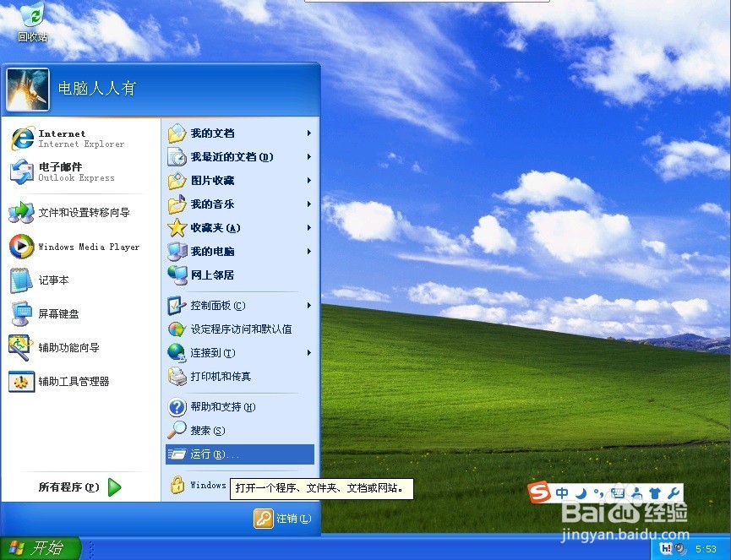The width and height of the screenshot is (731, 560).
Task: Open 电子邮件 Outlook Express
Action: [x=80, y=172]
